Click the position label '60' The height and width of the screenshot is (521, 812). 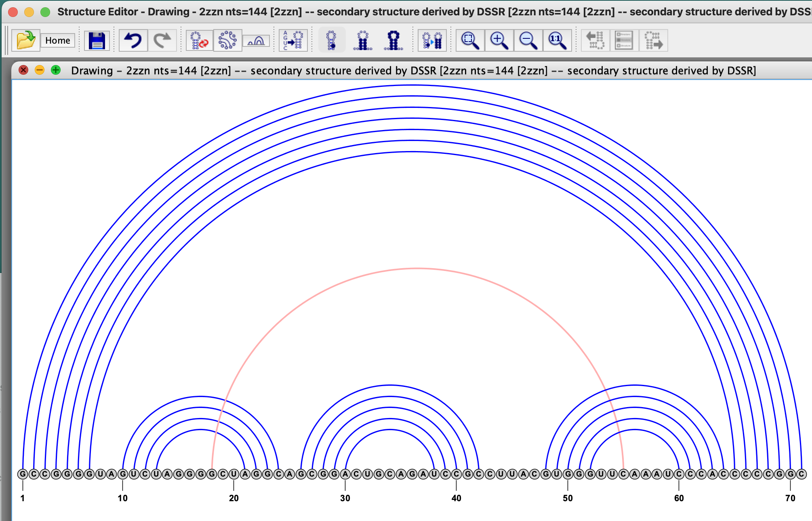[x=679, y=498]
